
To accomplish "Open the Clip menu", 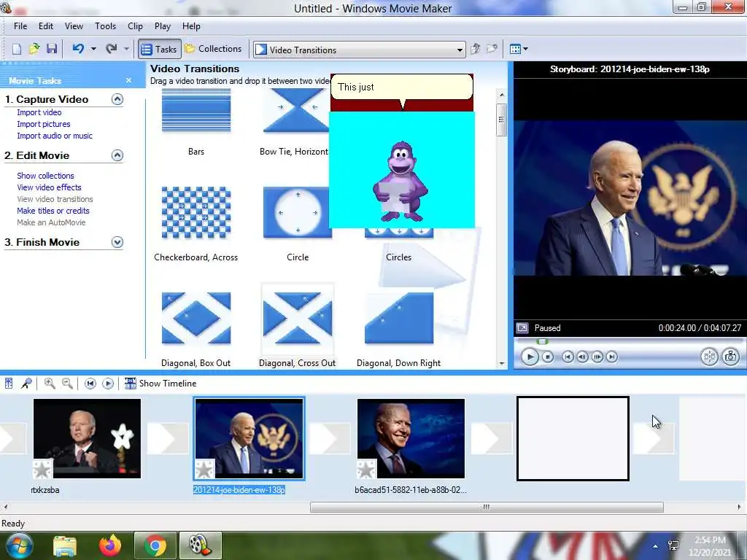I will [135, 26].
